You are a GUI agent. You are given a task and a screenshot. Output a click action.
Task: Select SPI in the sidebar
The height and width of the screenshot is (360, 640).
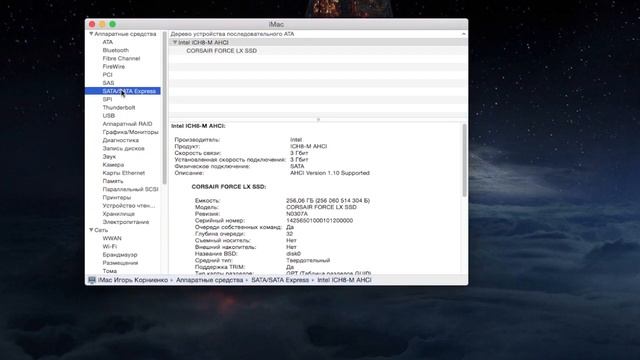click(107, 99)
